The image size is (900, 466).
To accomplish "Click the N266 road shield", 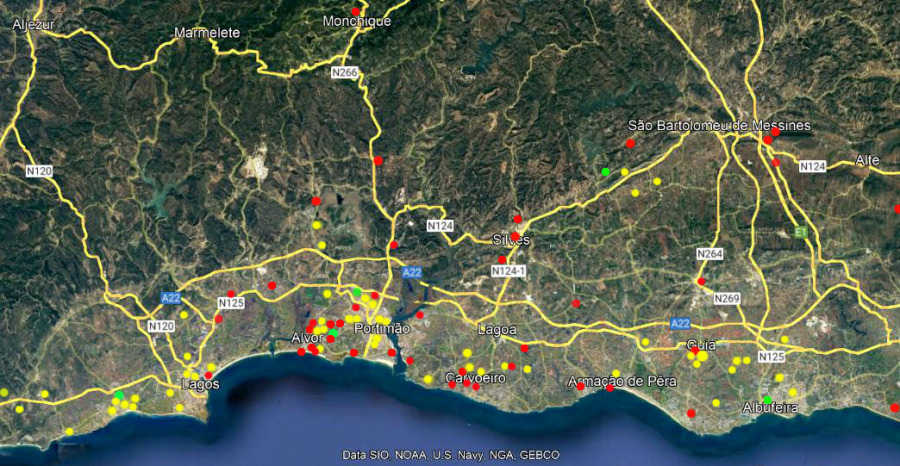I will pyautogui.click(x=345, y=73).
